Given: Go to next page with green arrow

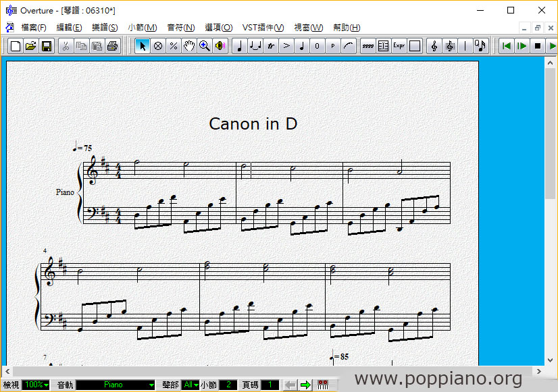Looking at the screenshot, I should coord(306,385).
